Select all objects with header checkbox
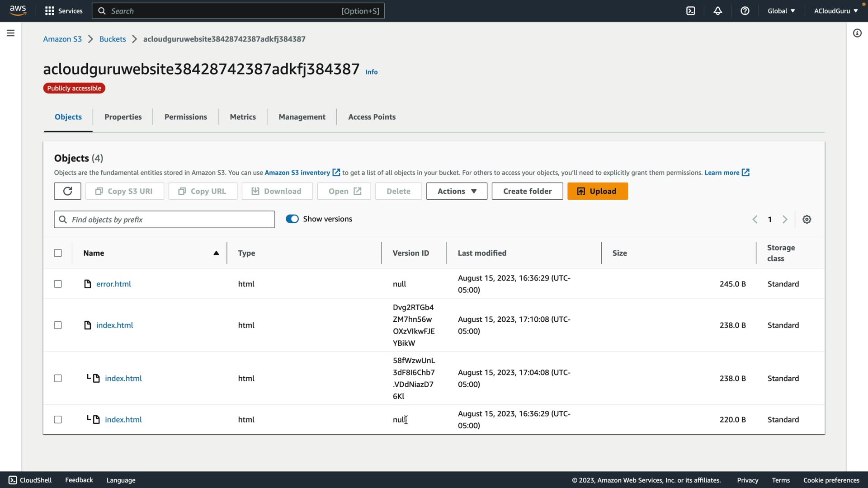The image size is (868, 488). coord(58,253)
